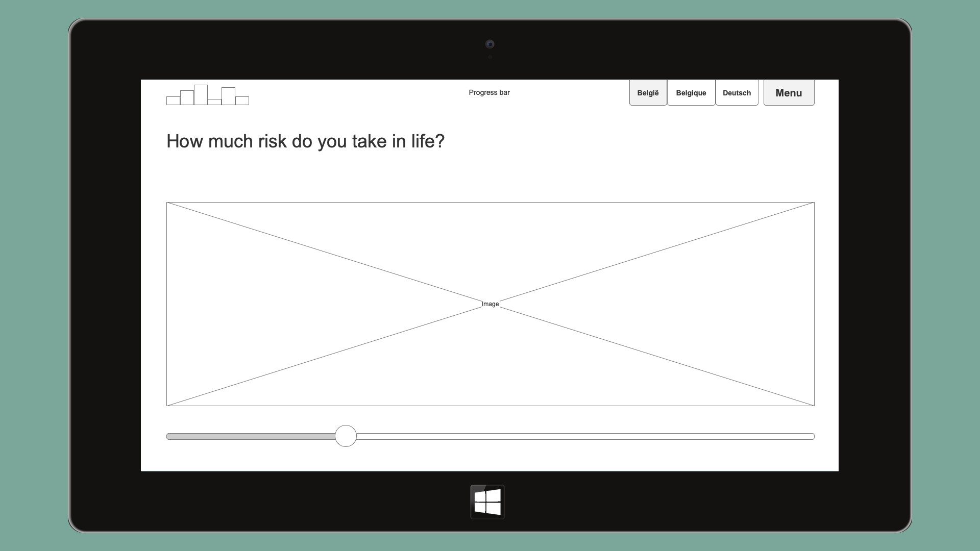
Task: Click the tallest bar in the logo
Action: click(201, 95)
